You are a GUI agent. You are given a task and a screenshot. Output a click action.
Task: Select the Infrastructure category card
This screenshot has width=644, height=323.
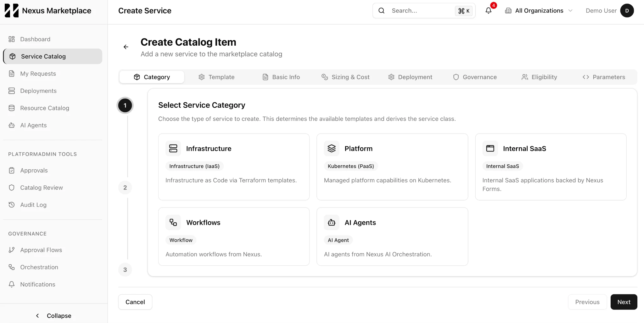coord(234,167)
